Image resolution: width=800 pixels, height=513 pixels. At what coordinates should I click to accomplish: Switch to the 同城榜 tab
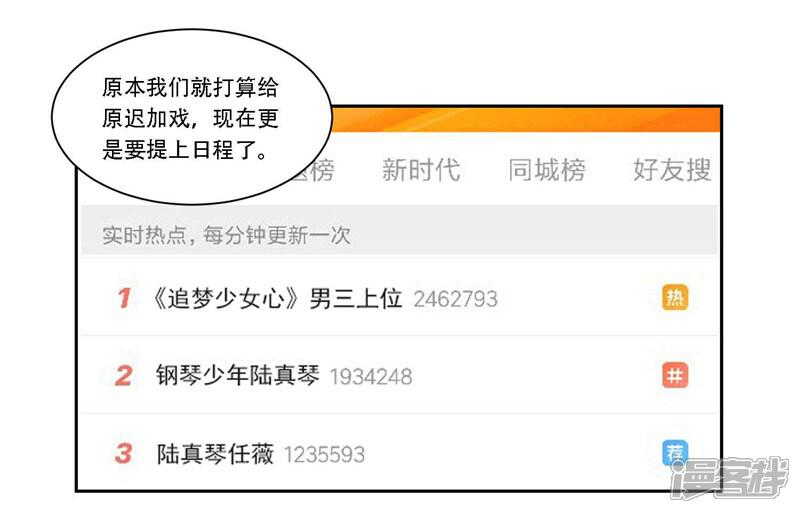tap(547, 170)
